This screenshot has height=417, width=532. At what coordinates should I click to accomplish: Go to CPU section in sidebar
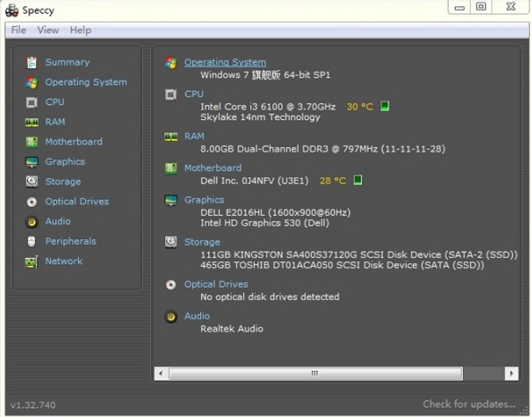pos(55,102)
